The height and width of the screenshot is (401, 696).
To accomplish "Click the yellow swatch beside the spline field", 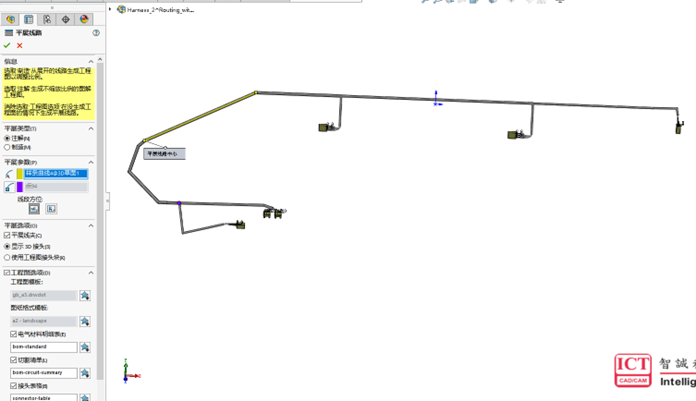I will [x=20, y=174].
